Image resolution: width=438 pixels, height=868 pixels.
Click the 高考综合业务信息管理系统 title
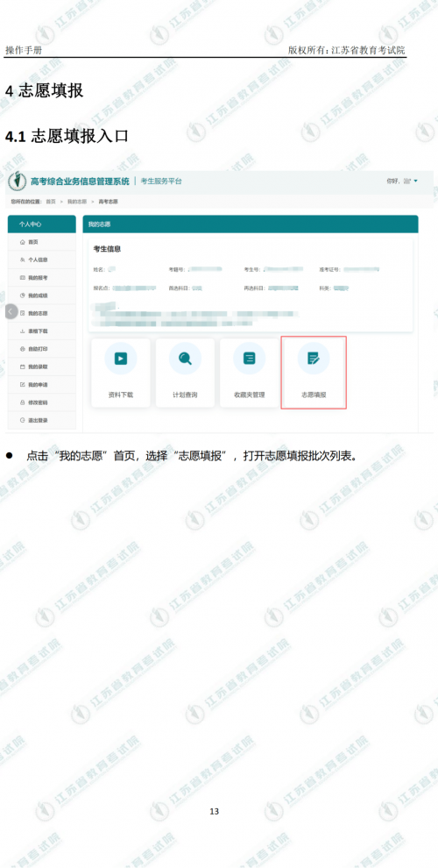pyautogui.click(x=81, y=181)
